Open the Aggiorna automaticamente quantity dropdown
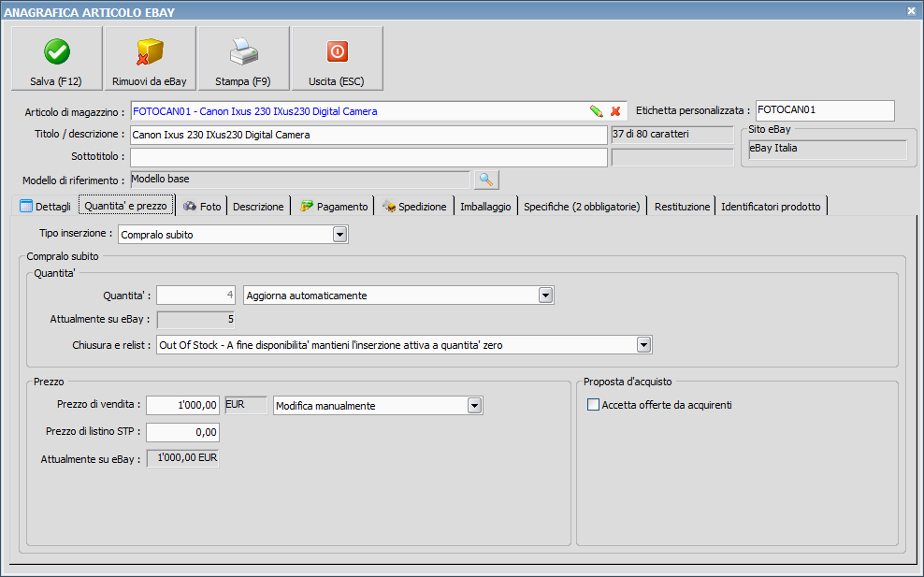 (x=545, y=296)
